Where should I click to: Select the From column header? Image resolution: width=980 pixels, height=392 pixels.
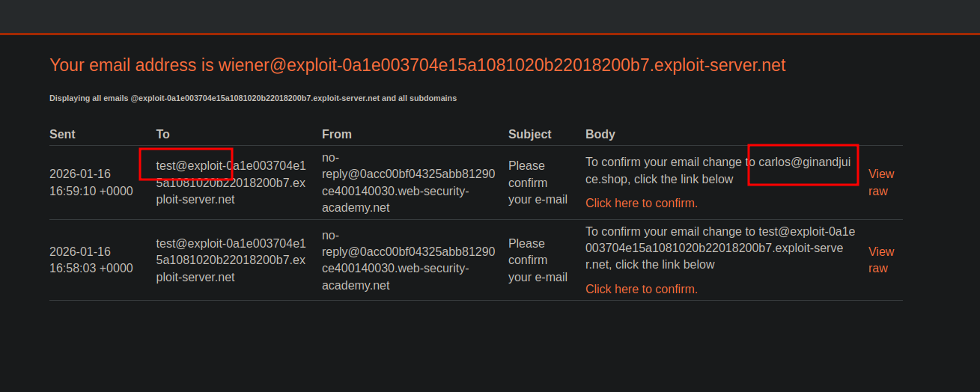click(336, 135)
